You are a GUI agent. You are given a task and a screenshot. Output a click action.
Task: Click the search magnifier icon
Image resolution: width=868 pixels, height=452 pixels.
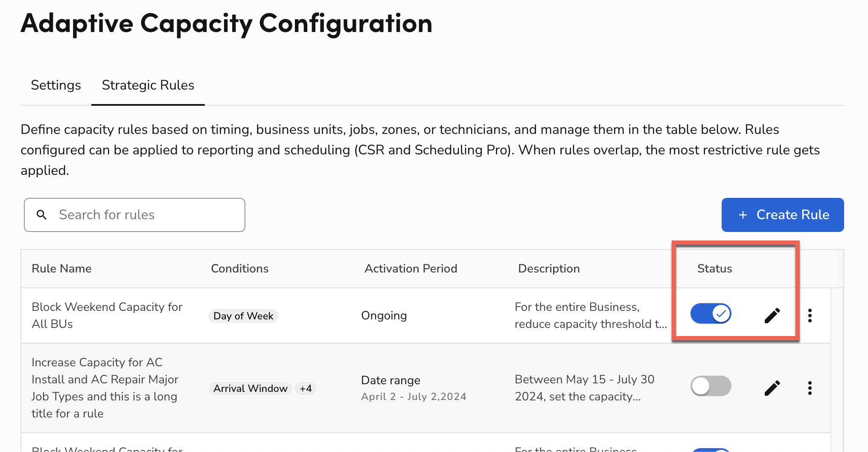(41, 214)
